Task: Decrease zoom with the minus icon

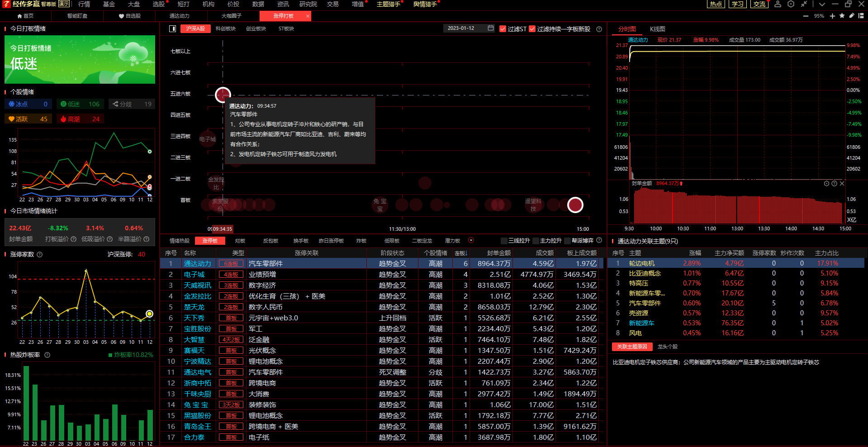Action: [x=806, y=16]
